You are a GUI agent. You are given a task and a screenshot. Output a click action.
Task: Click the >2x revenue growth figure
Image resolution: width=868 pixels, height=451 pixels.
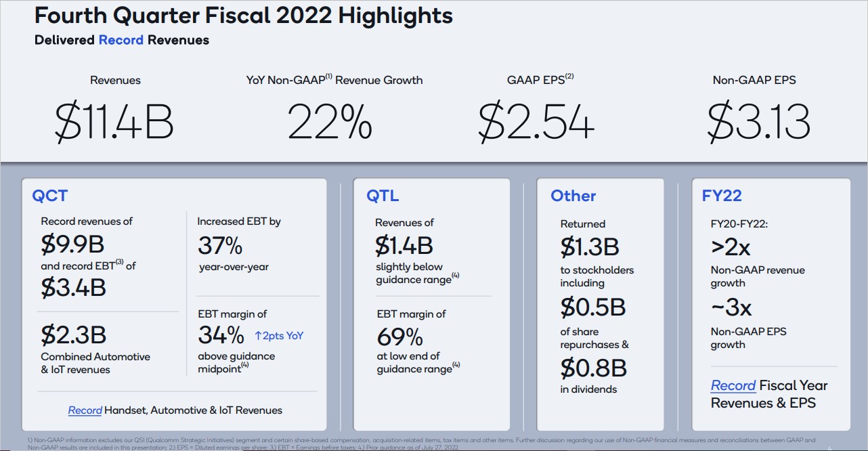click(731, 247)
